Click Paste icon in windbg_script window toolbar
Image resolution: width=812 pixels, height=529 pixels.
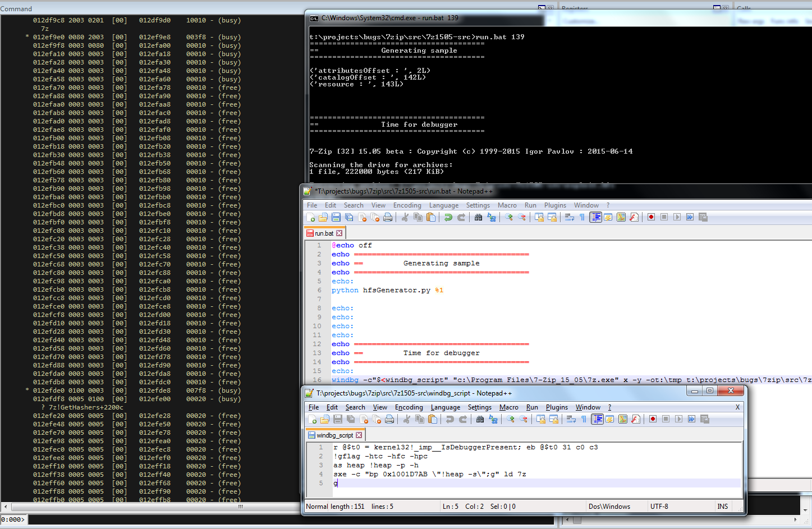(433, 419)
